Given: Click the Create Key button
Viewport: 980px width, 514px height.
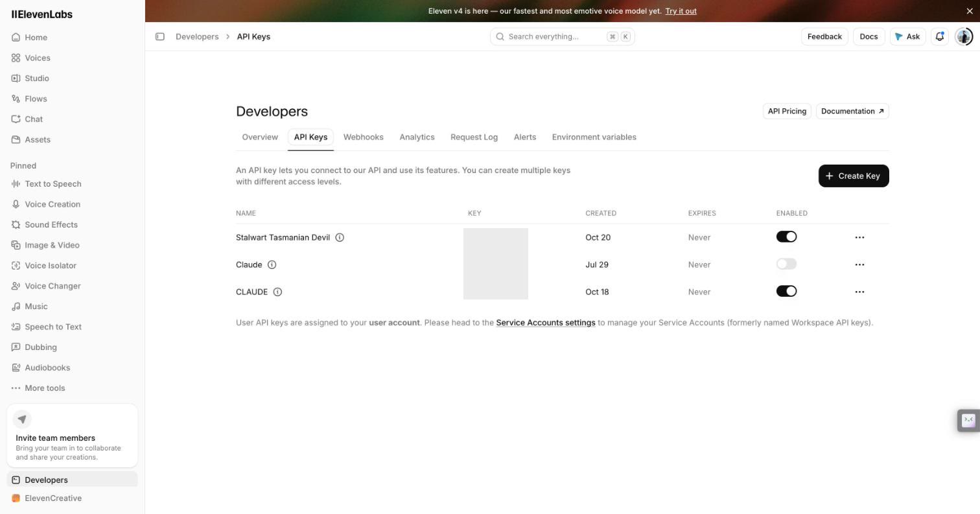Looking at the screenshot, I should [x=854, y=176].
